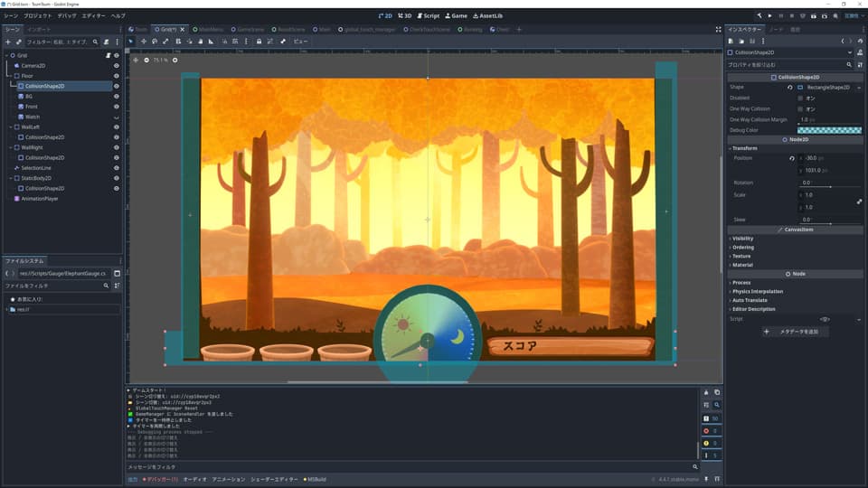
Task: Open the AssetLib workspace
Action: point(487,16)
